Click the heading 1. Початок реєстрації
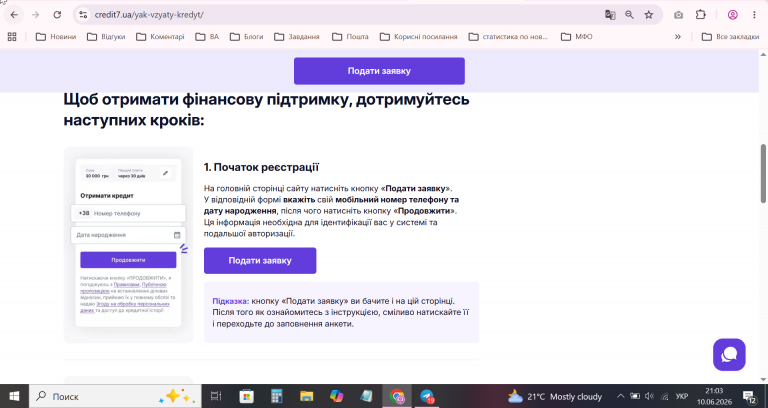768x408 pixels. click(261, 167)
